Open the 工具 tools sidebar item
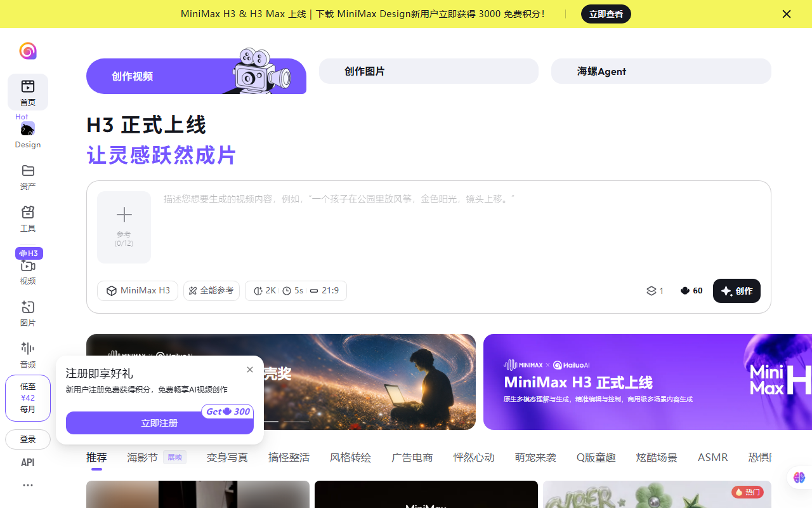The width and height of the screenshot is (812, 508). 28,219
